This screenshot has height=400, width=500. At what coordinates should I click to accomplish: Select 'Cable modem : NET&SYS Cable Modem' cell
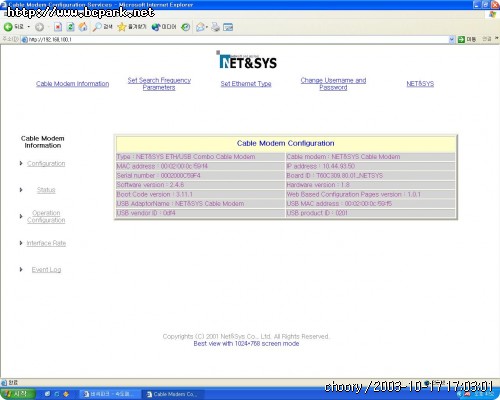(x=370, y=157)
